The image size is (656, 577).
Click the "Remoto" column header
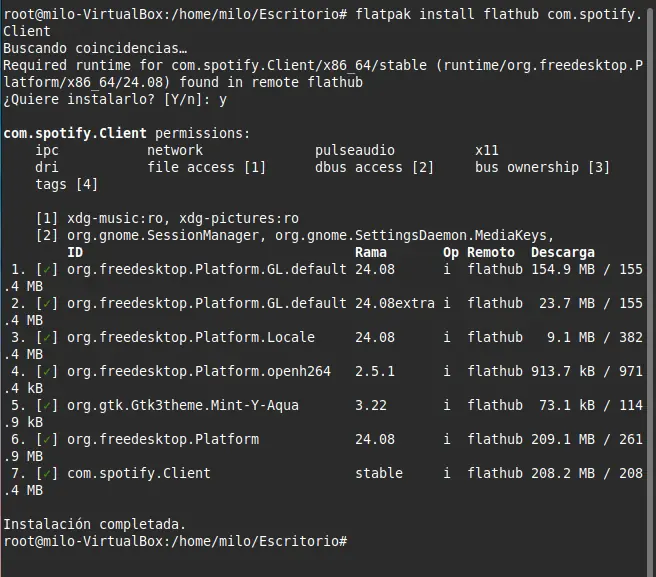[x=491, y=253]
